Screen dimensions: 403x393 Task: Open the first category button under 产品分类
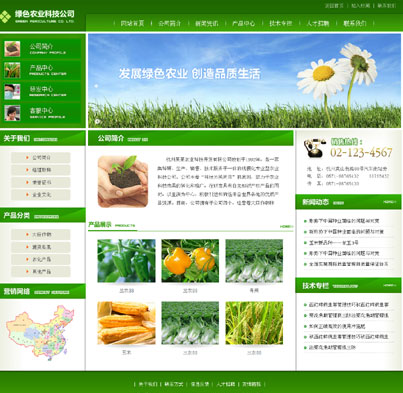[41, 234]
